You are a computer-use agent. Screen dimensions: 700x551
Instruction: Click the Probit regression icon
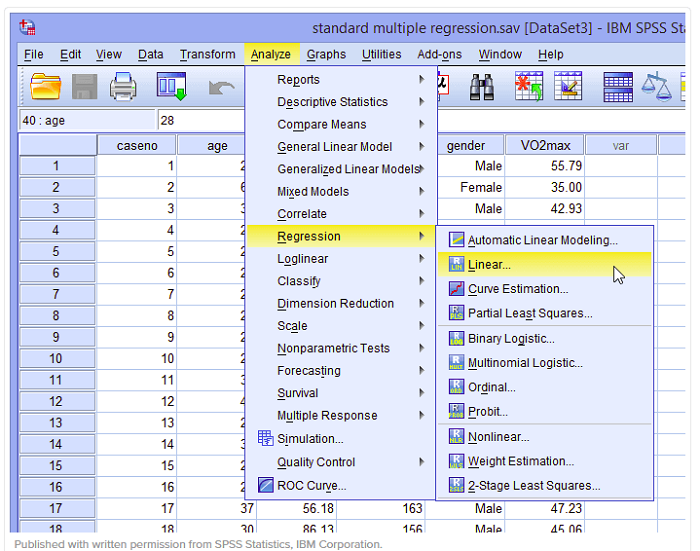[x=456, y=411]
